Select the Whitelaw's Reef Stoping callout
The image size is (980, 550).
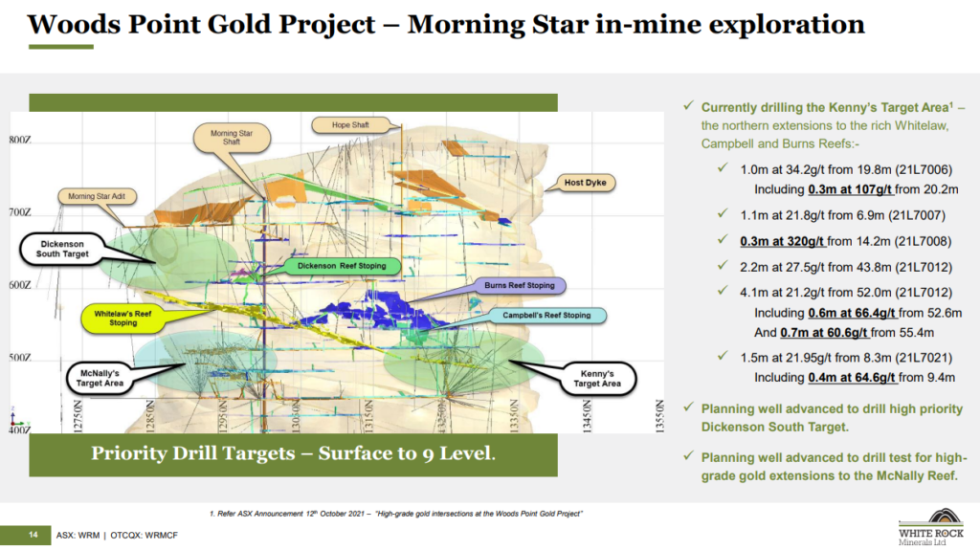[123, 319]
